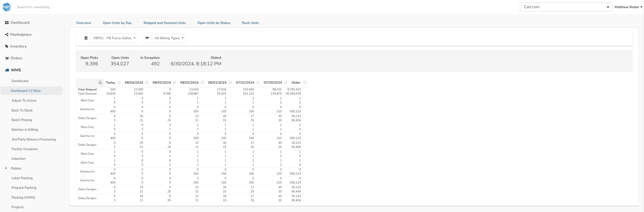
Task: Sort table by 08/02/2024 column
Action: point(202,83)
